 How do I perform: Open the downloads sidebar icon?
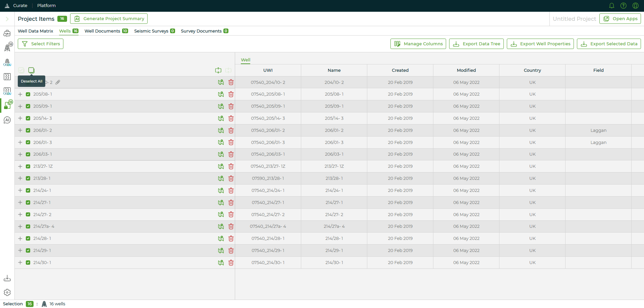[x=7, y=278]
